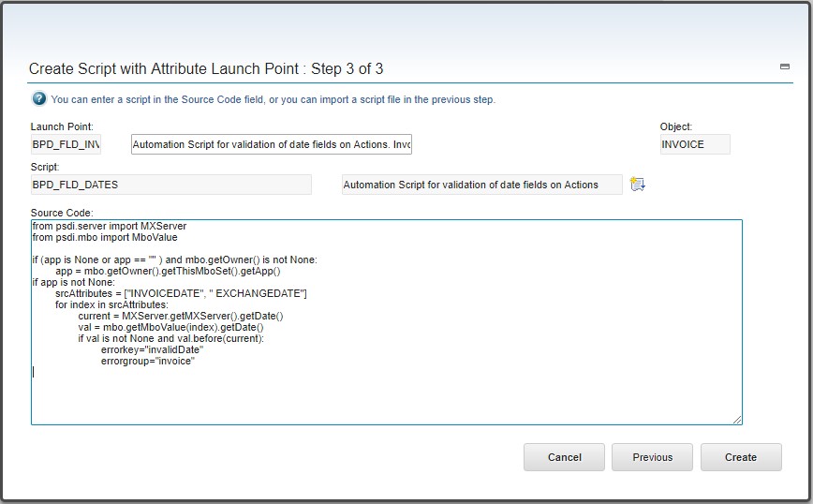Screen dimensions: 813x504
Task: Focus the Launch Point name field
Action: 66,144
